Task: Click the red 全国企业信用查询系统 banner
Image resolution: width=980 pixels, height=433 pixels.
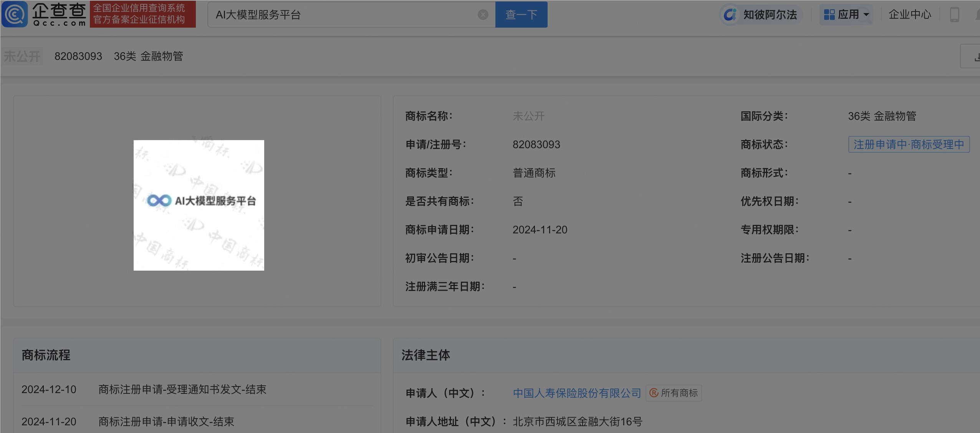Action: [142, 14]
